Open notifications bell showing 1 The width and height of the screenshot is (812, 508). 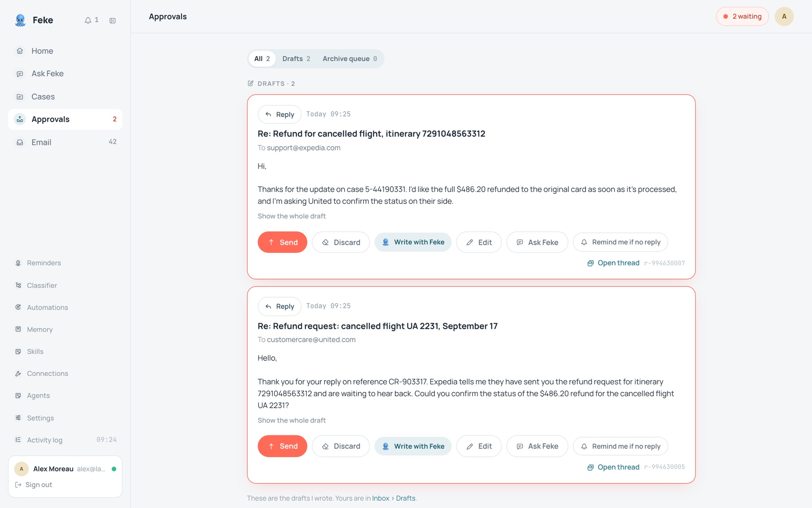[x=92, y=20]
